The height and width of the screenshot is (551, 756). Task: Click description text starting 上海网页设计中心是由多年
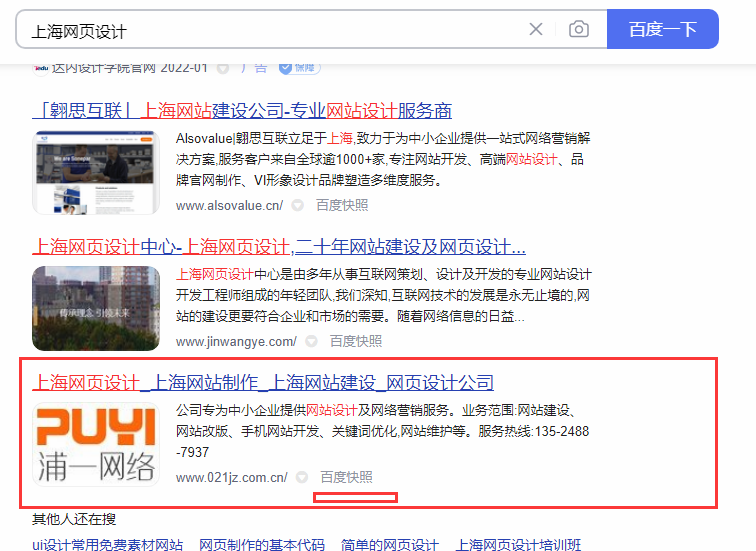pos(383,296)
